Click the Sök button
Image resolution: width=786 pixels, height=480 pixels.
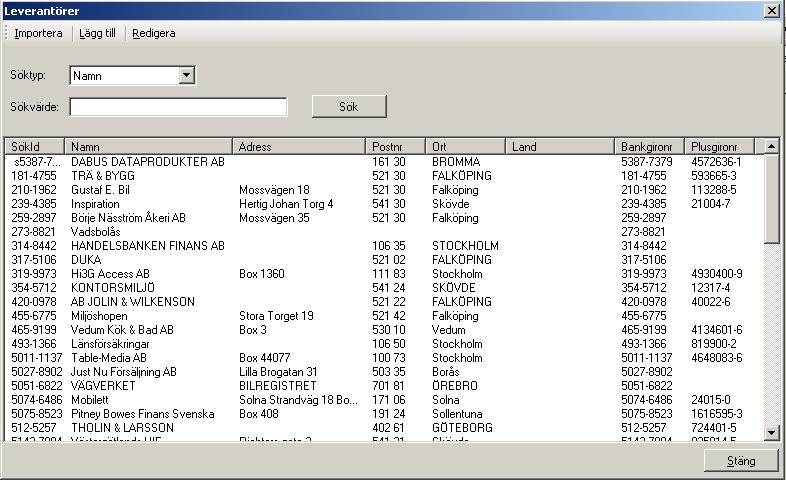(349, 107)
